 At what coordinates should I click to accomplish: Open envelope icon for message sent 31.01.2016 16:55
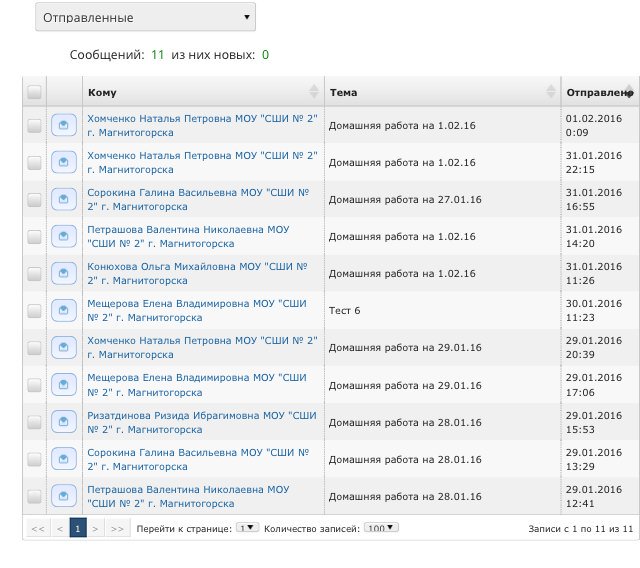[64, 199]
